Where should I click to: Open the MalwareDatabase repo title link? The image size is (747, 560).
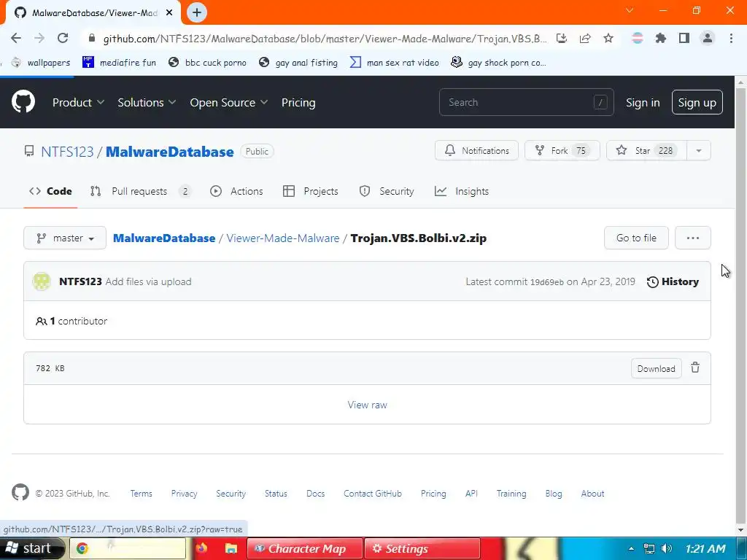tap(169, 152)
